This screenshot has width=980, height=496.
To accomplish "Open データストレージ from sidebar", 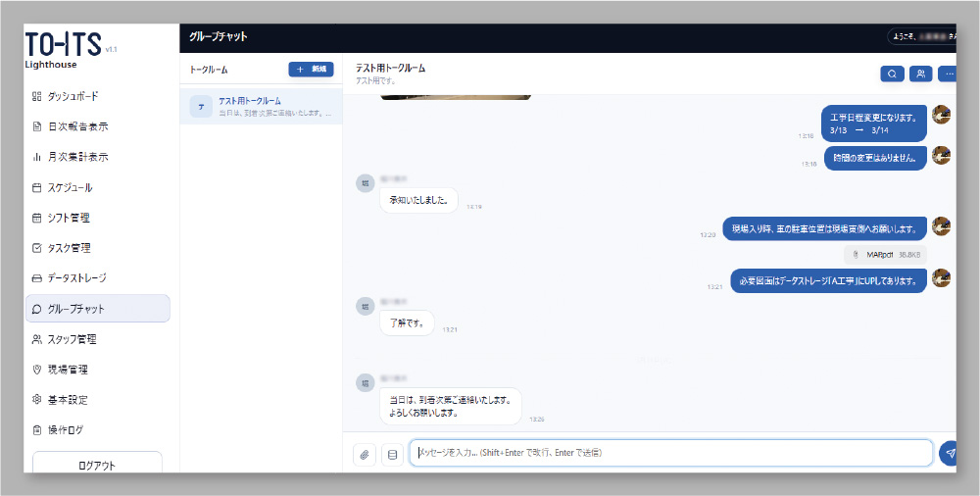I will (76, 278).
